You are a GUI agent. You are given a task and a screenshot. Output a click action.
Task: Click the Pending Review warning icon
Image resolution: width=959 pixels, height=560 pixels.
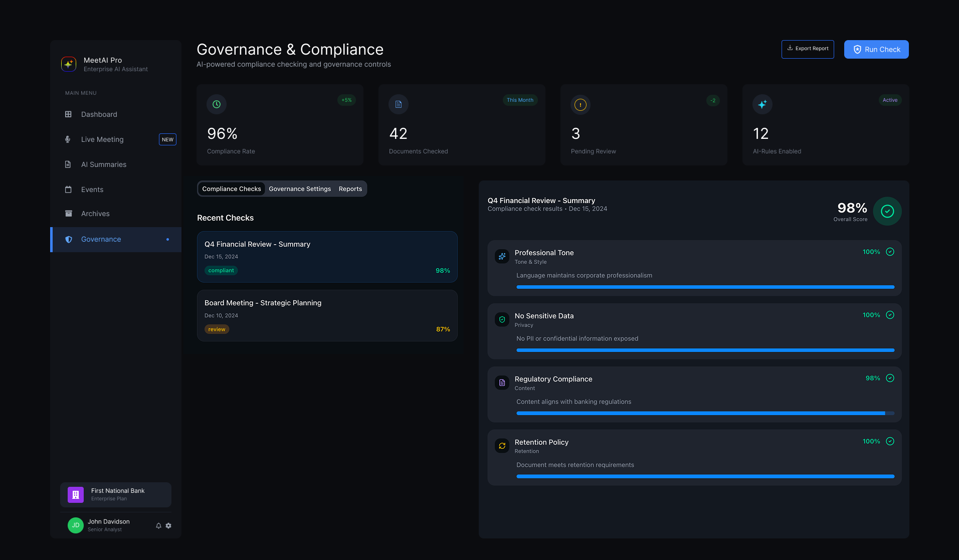(x=580, y=105)
